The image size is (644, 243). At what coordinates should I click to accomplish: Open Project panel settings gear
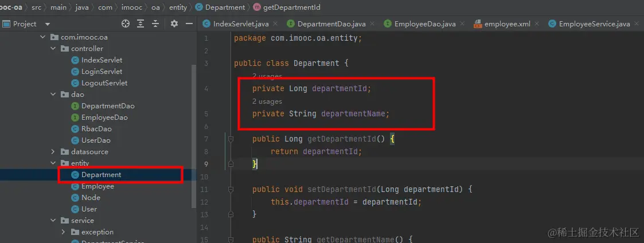[174, 24]
